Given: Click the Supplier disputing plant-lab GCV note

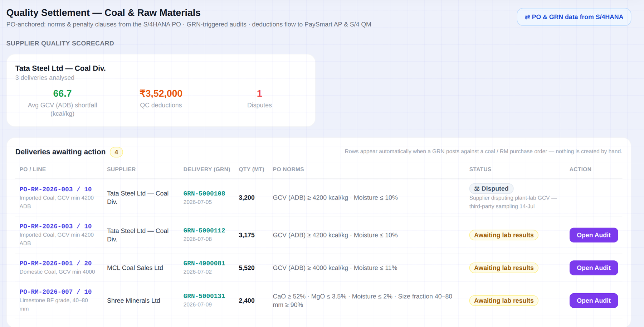Looking at the screenshot, I should point(513,202).
